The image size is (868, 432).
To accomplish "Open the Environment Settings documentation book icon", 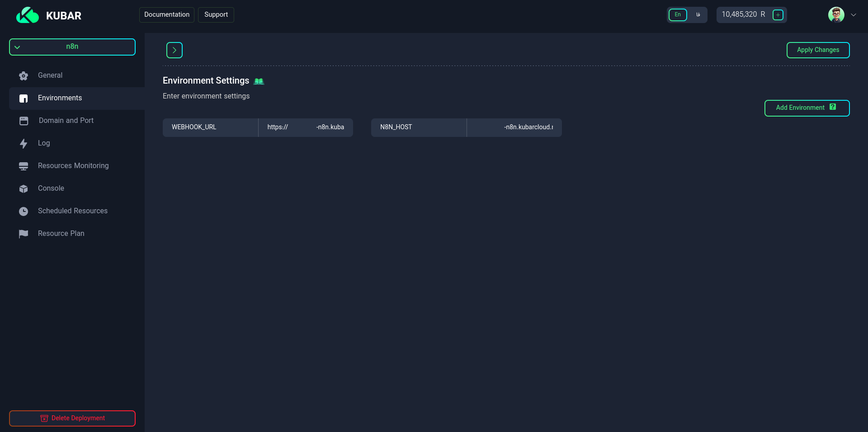I will (259, 81).
